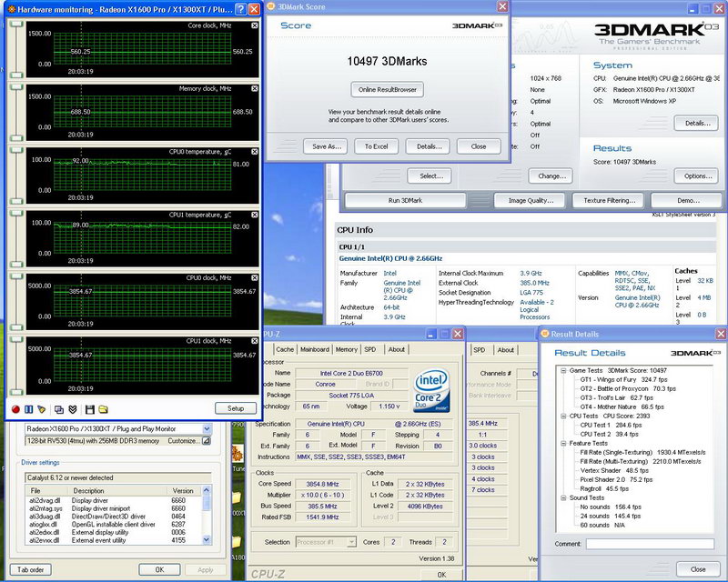Viewport: 728px width, 582px height.
Task: Click the double down-chevron icon in monitoring toolbar
Action: (73, 409)
